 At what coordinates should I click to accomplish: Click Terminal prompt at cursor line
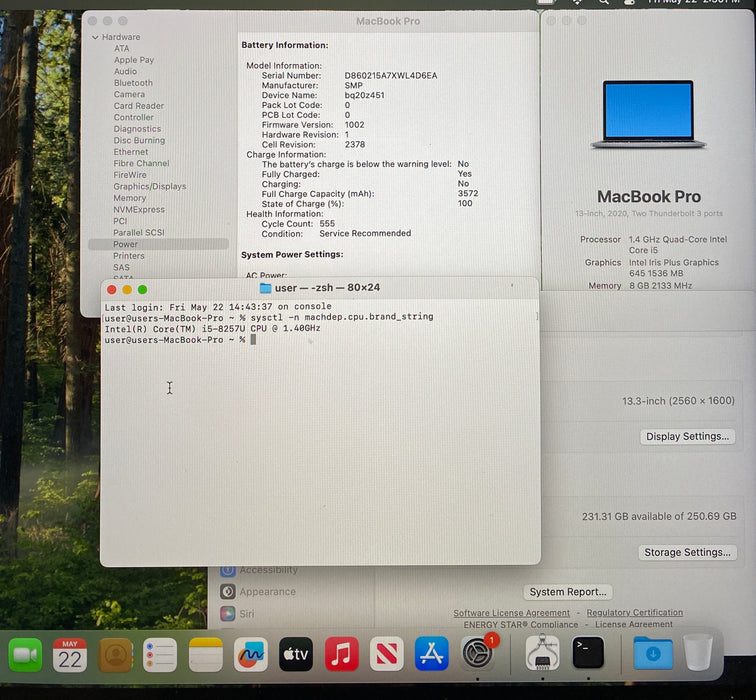tap(253, 340)
